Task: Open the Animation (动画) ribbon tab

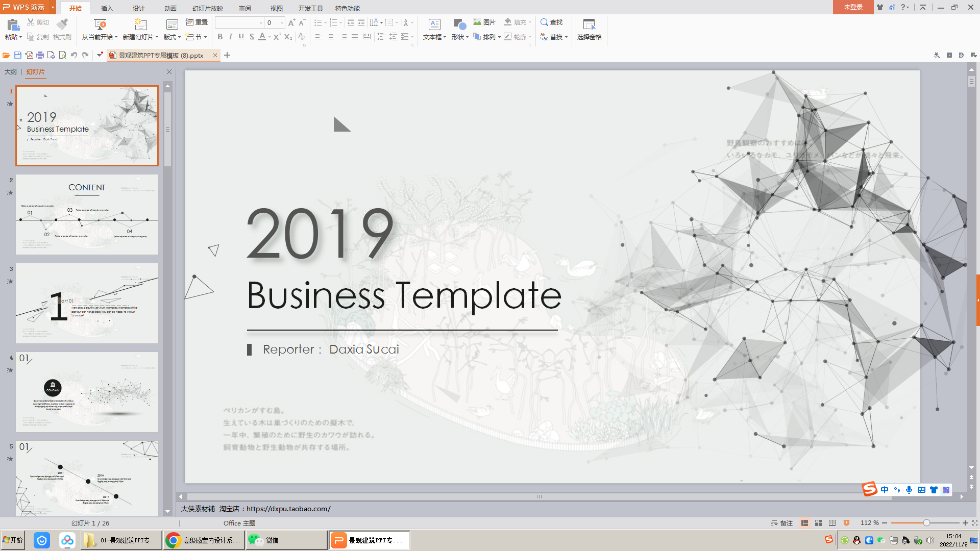Action: pos(170,8)
